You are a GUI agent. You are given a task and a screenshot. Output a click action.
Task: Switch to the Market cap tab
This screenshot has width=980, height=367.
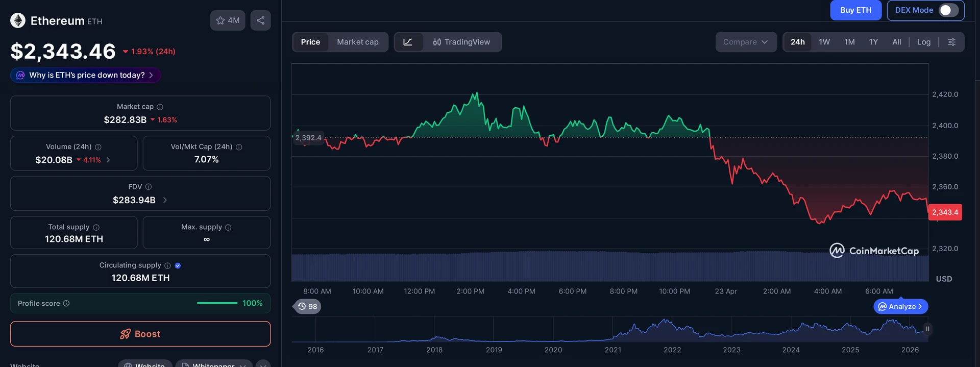(x=358, y=42)
